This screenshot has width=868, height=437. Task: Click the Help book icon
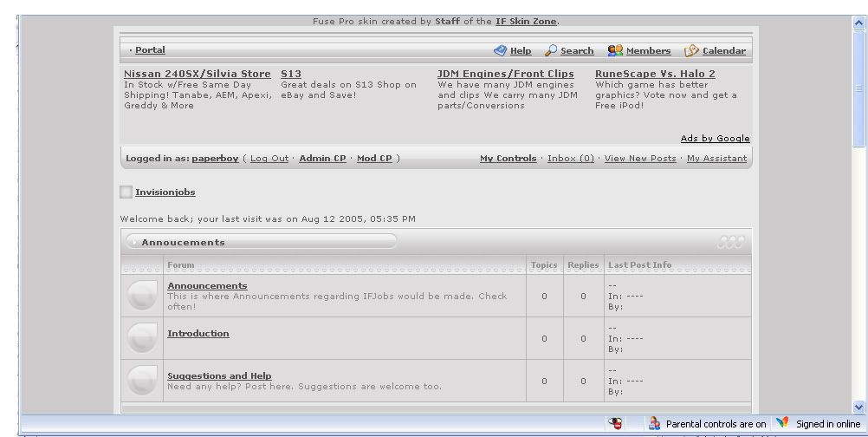500,51
